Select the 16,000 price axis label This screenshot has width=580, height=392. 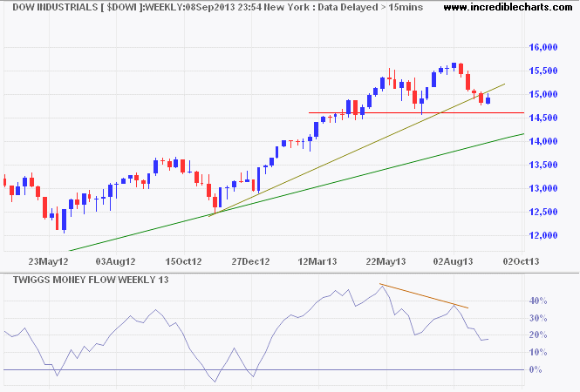click(x=543, y=47)
